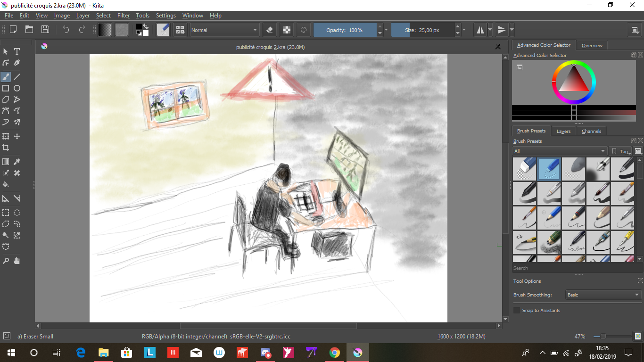Expand the Brush Smoothing Basic dropdown
The image size is (644, 362).
pyautogui.click(x=603, y=295)
